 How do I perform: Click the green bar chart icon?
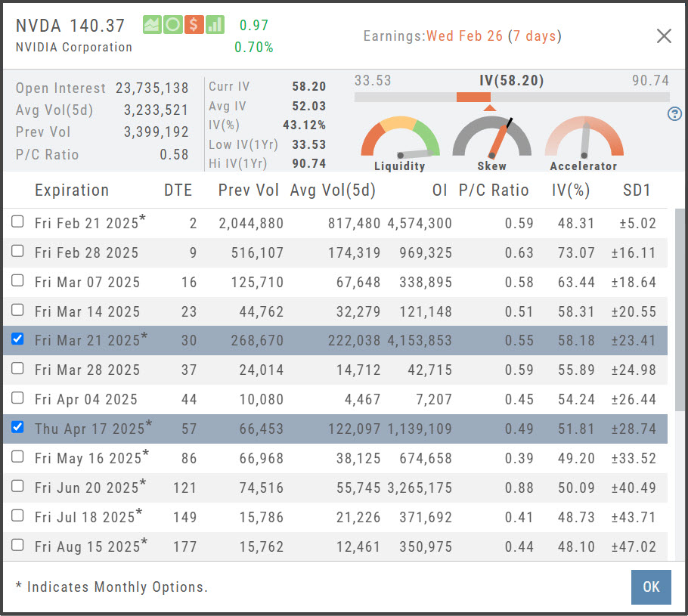215,25
